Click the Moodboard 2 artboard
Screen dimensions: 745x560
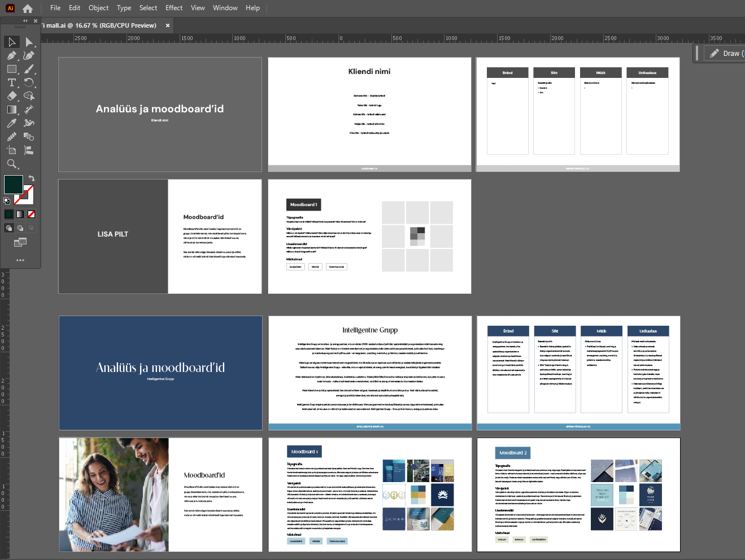[578, 495]
